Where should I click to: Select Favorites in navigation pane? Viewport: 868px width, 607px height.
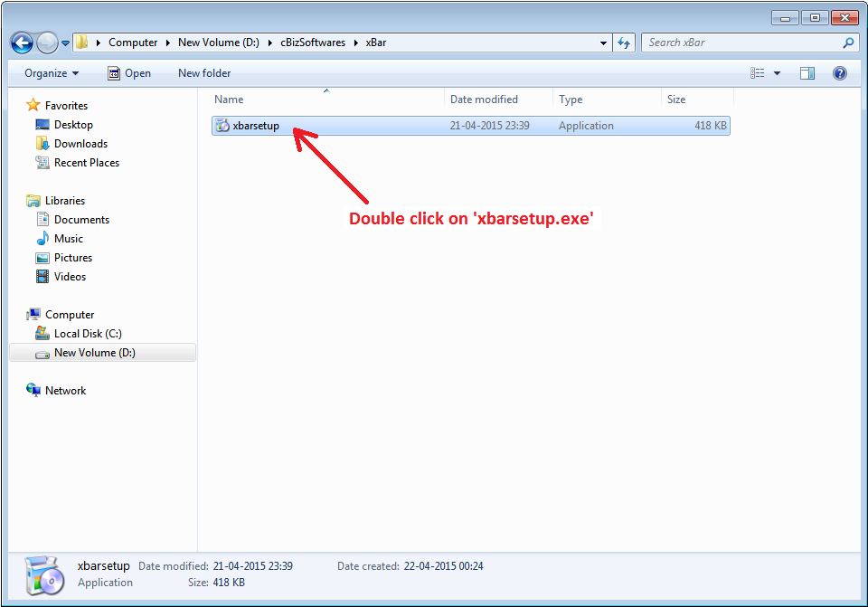pyautogui.click(x=66, y=105)
